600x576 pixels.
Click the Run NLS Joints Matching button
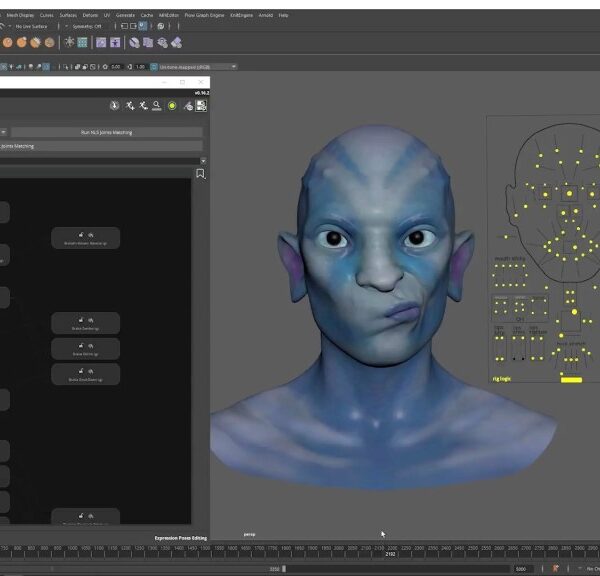tap(107, 132)
